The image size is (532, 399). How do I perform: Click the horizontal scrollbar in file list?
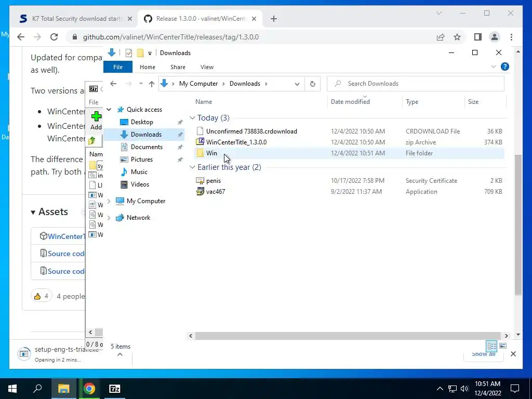(348, 336)
